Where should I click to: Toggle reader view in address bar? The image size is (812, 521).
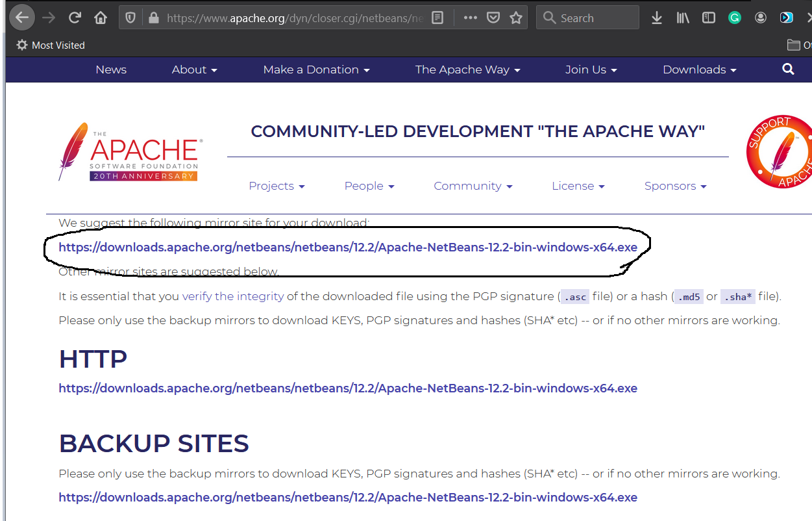pyautogui.click(x=437, y=18)
